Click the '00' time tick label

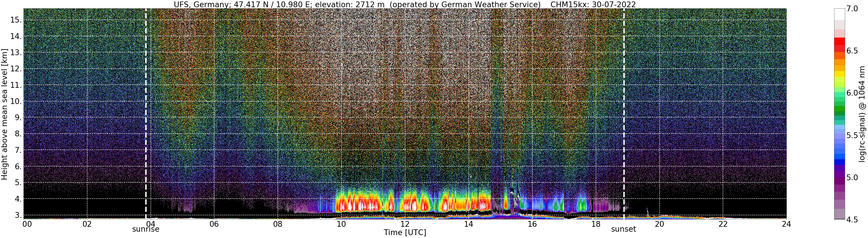click(27, 224)
